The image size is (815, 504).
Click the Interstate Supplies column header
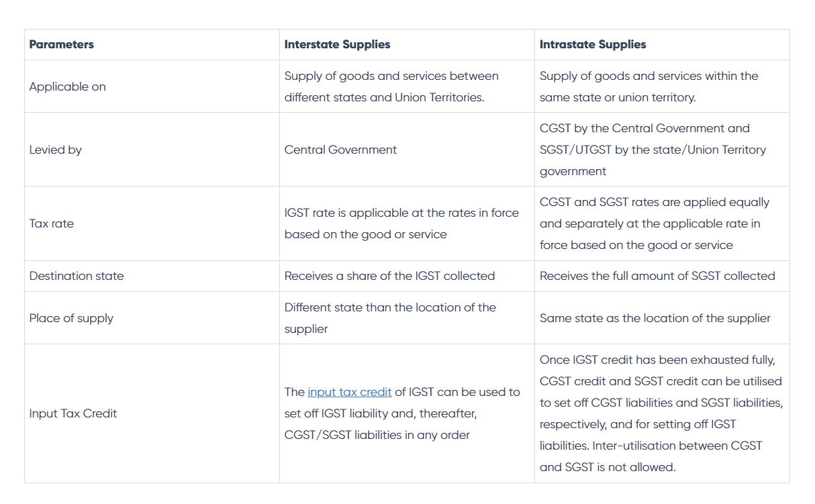click(337, 45)
